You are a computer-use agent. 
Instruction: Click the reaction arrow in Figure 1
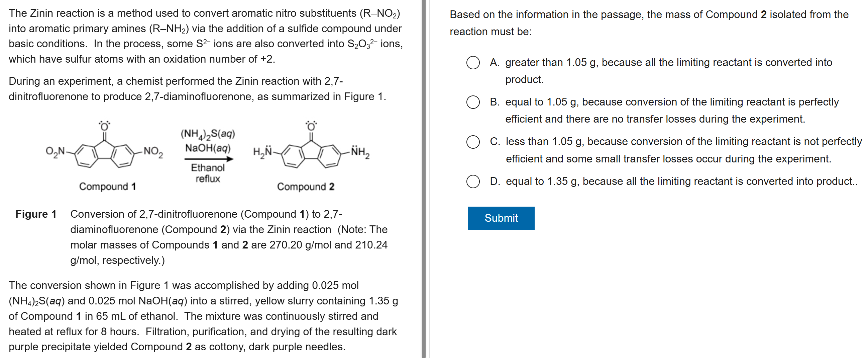pos(209,159)
